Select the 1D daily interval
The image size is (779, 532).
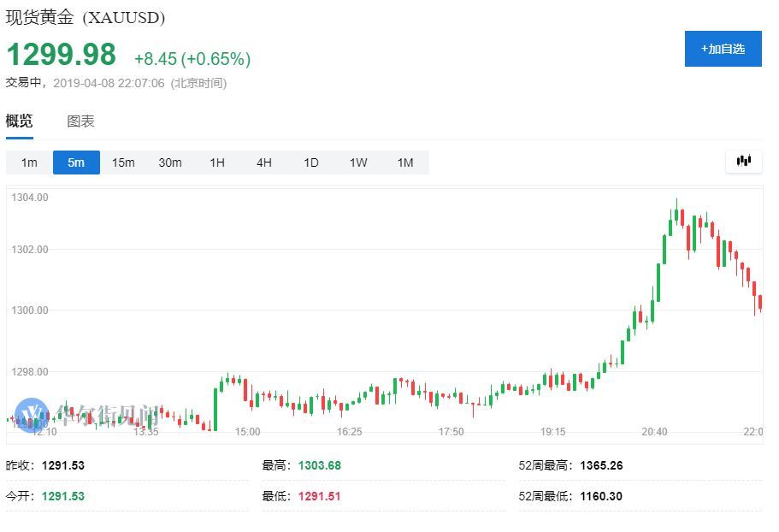311,163
